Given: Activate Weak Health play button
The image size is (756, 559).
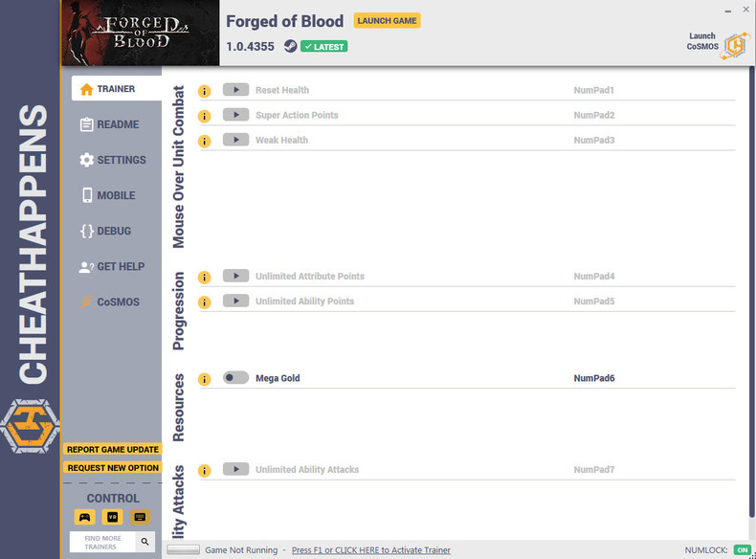Looking at the screenshot, I should point(235,140).
